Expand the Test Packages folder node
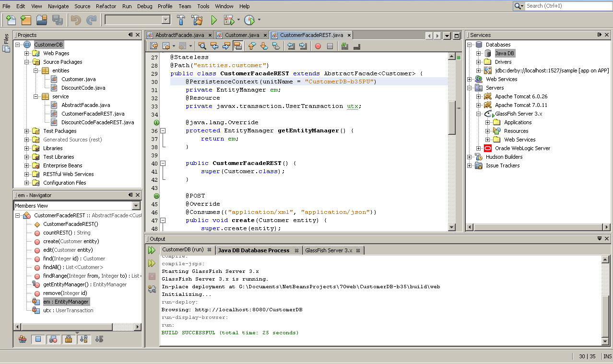The image size is (613, 364). [x=27, y=131]
